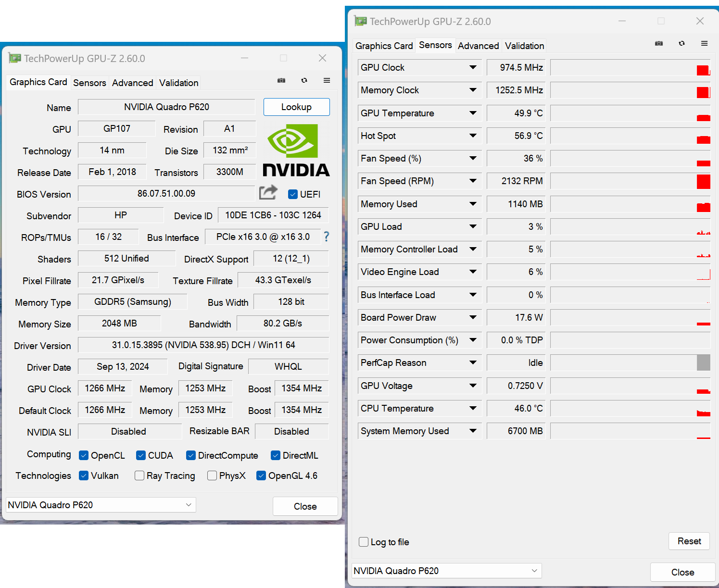The height and width of the screenshot is (588, 719).
Task: Open the Memory Controller Load dropdown arrow
Action: pyautogui.click(x=473, y=249)
